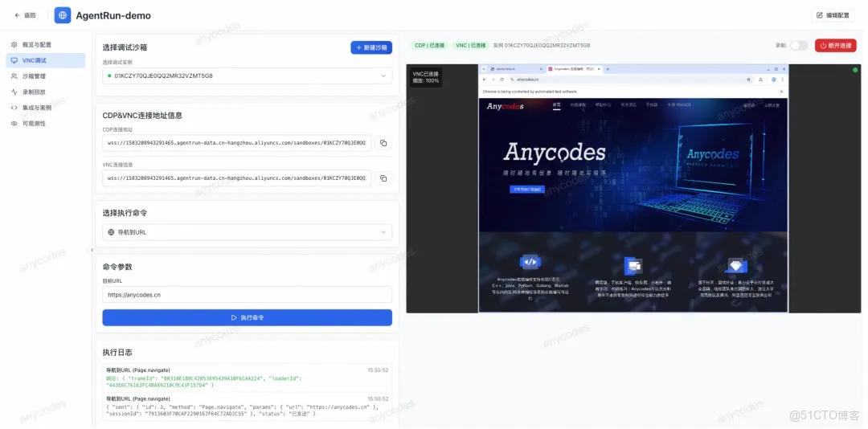The width and height of the screenshot is (868, 429).
Task: Open a new tab in remote Chrome
Action: click(x=608, y=68)
